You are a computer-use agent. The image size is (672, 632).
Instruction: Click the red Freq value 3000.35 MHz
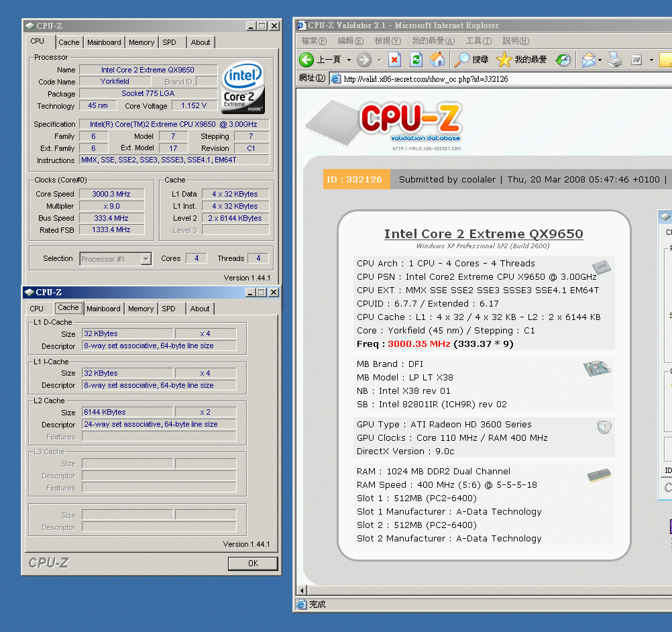click(418, 344)
